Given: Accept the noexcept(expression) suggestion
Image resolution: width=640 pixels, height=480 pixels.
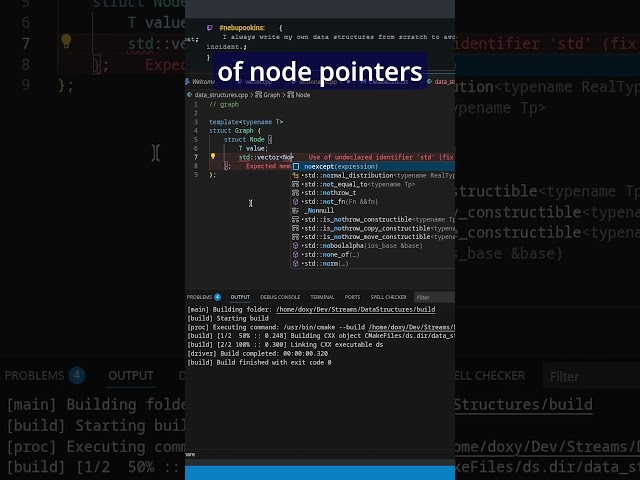Looking at the screenshot, I should click(373, 167).
